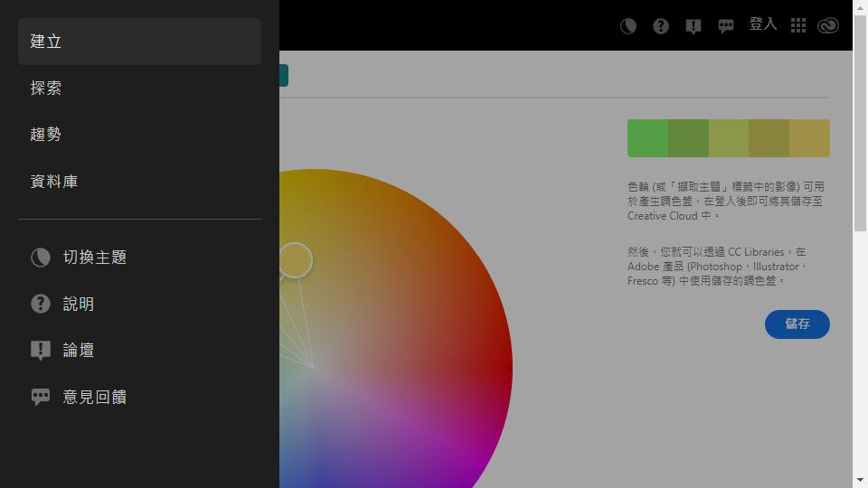Click the 說明 question mark icon in side menu
Image resolution: width=868 pixels, height=488 pixels.
[41, 304]
